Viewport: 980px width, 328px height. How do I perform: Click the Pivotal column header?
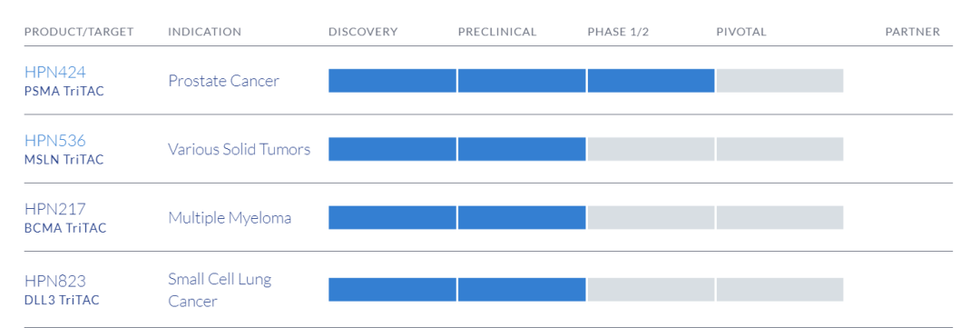click(741, 32)
